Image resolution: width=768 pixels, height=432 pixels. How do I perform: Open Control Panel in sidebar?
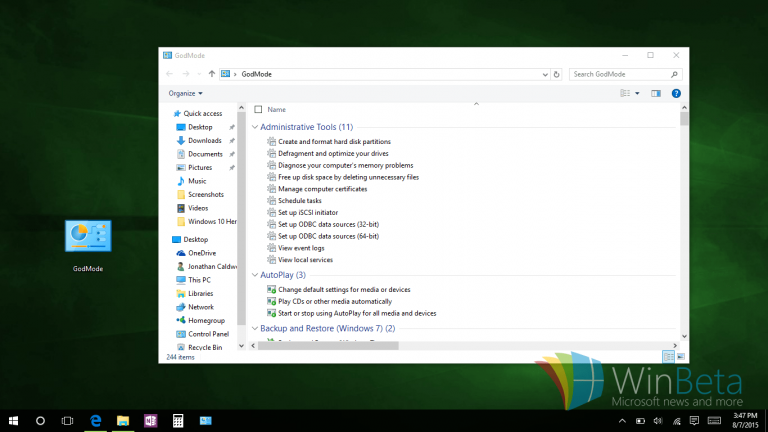pos(208,334)
